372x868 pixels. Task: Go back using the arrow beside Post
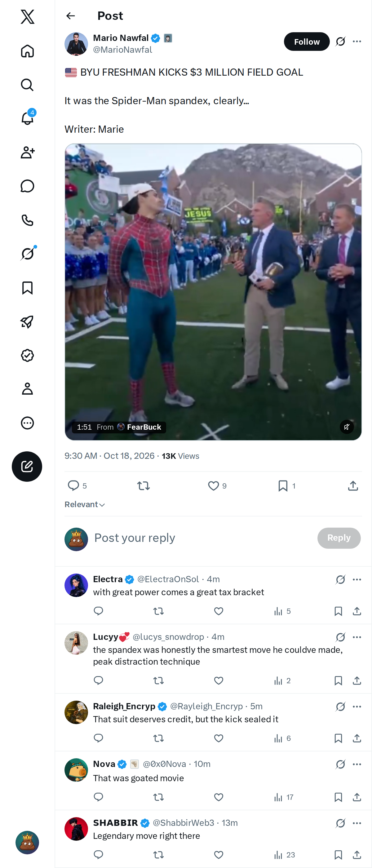coord(70,16)
